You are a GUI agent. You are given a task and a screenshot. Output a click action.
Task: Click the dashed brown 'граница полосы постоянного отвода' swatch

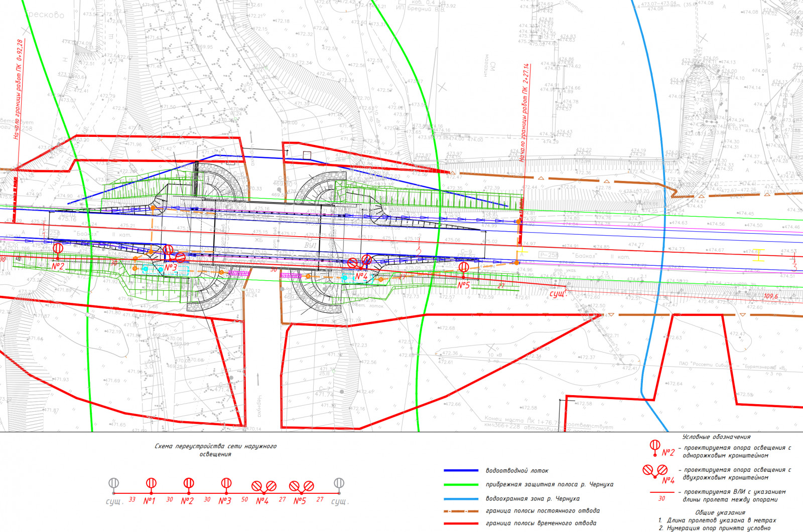[x=461, y=511]
